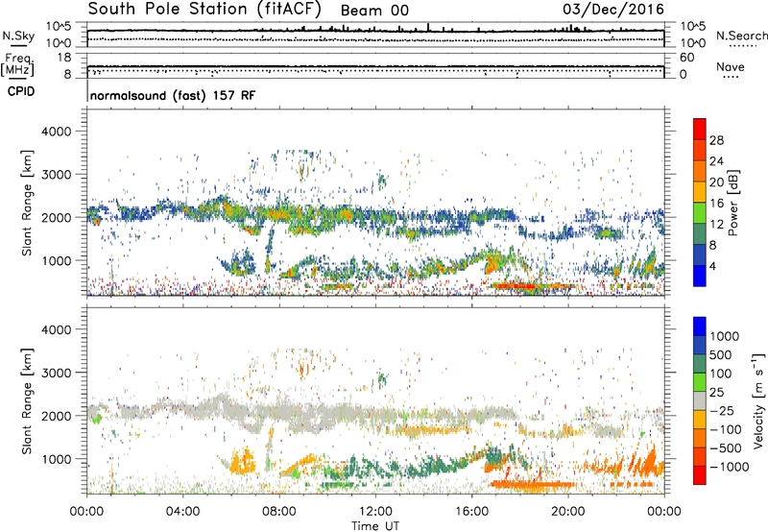768x532 pixels.
Task: Click the '28' label on power colorbar
Action: tap(716, 140)
